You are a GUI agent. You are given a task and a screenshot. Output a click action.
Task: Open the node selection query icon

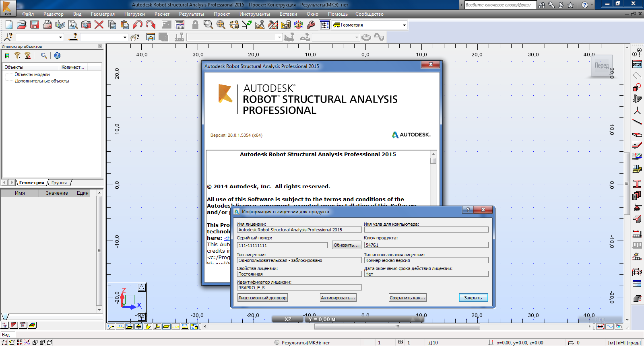[8, 37]
